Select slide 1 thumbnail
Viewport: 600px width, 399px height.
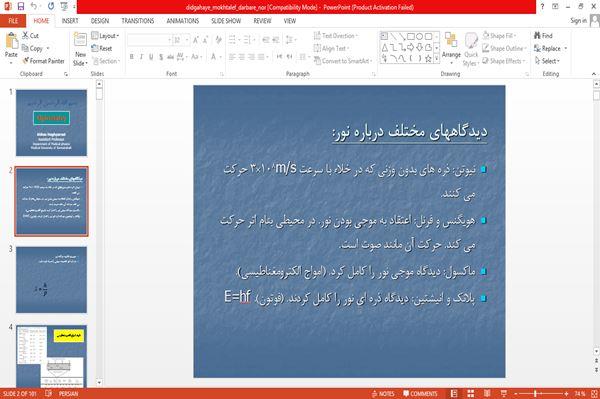coord(51,123)
